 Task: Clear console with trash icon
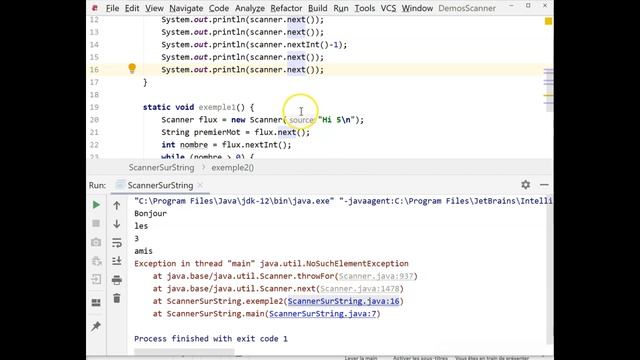click(117, 298)
